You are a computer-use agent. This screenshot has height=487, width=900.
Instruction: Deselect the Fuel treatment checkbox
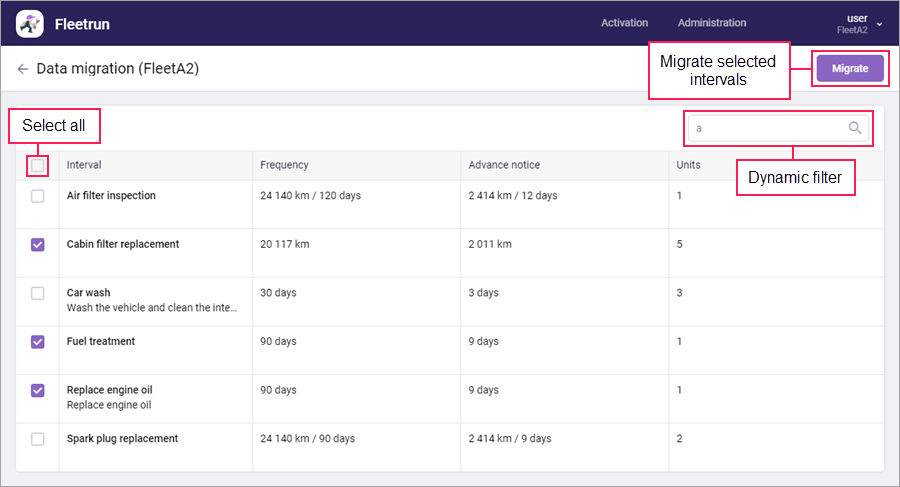(x=38, y=342)
